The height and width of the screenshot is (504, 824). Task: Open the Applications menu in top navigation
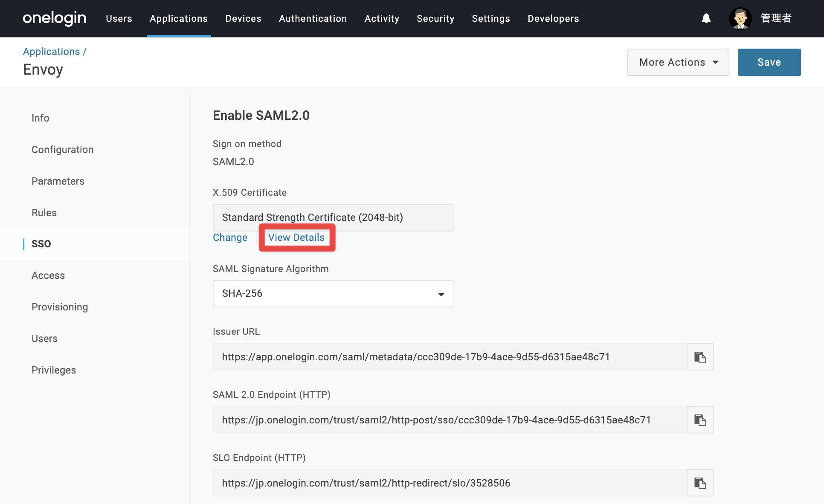(179, 19)
